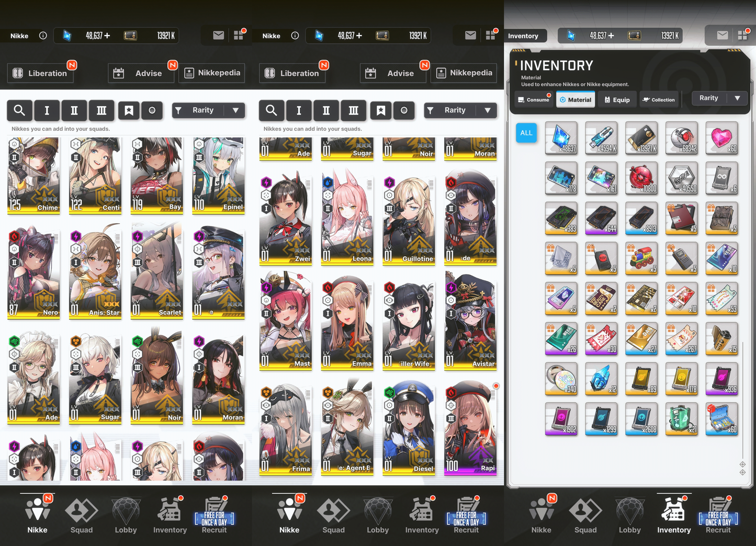Open the Diesel character card
This screenshot has height=546, width=756.
(408, 429)
